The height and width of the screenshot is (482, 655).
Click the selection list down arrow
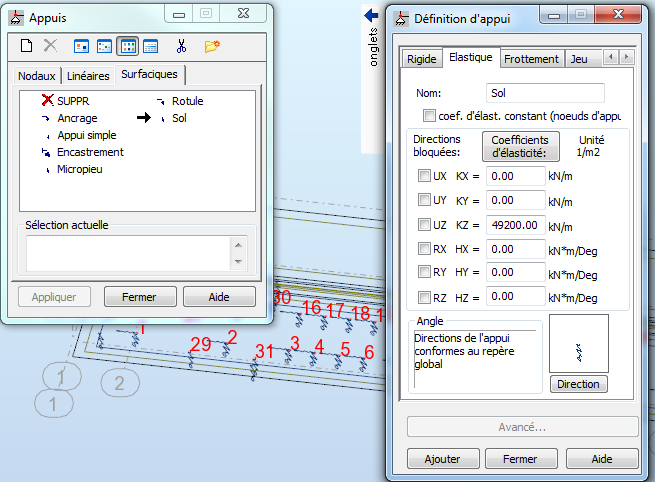(x=238, y=262)
